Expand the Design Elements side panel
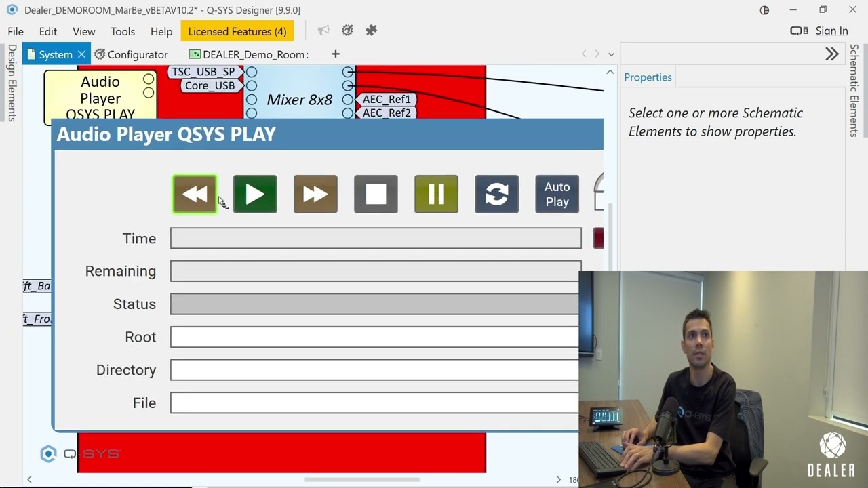This screenshot has height=488, width=868. (12, 83)
